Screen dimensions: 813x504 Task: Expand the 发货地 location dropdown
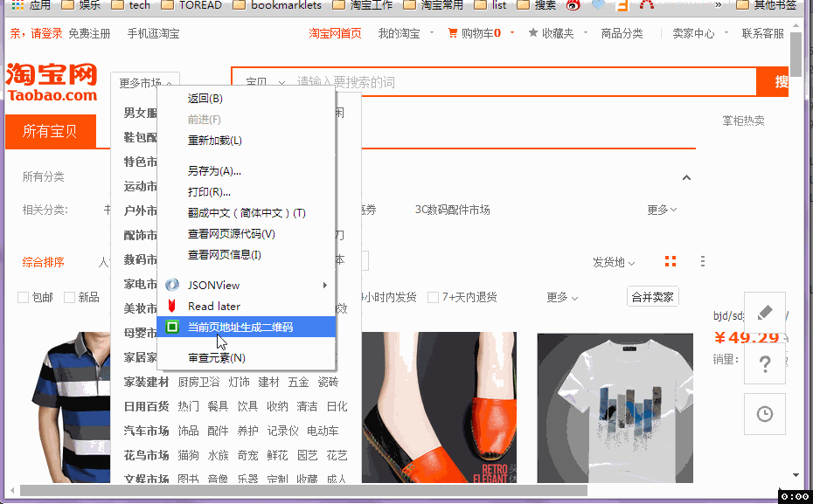tap(614, 262)
